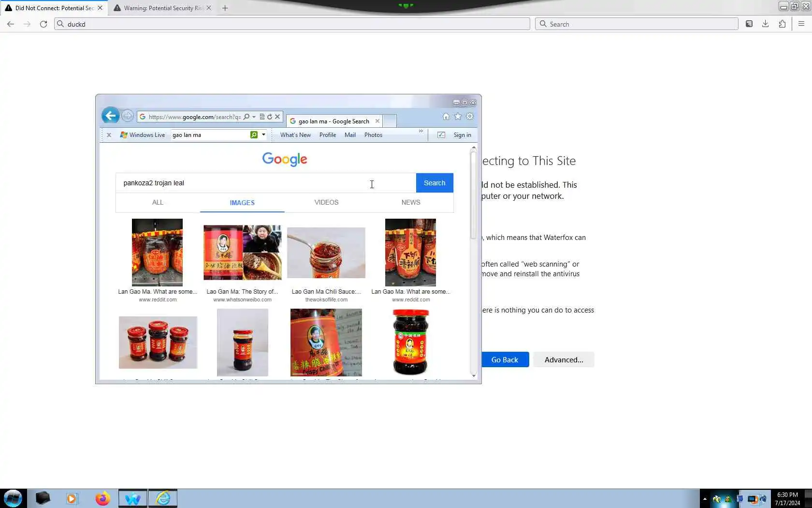Click the green Windows Live search button

254,135
